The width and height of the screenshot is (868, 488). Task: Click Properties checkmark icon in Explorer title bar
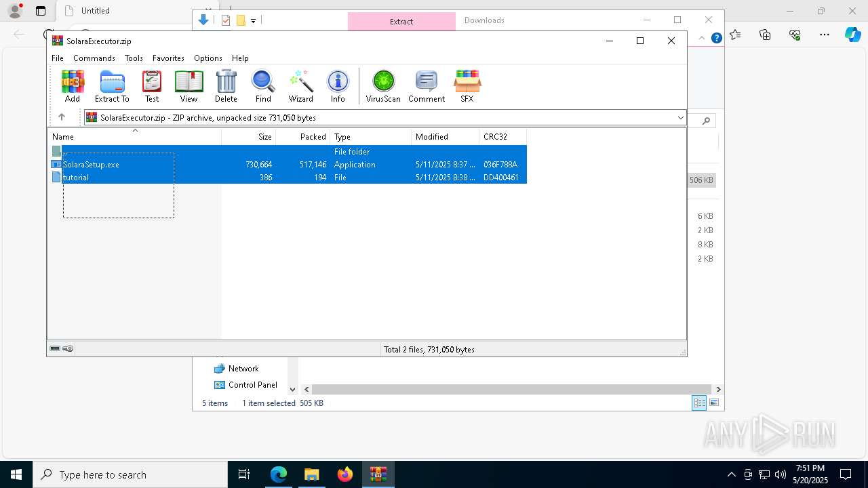click(x=226, y=20)
